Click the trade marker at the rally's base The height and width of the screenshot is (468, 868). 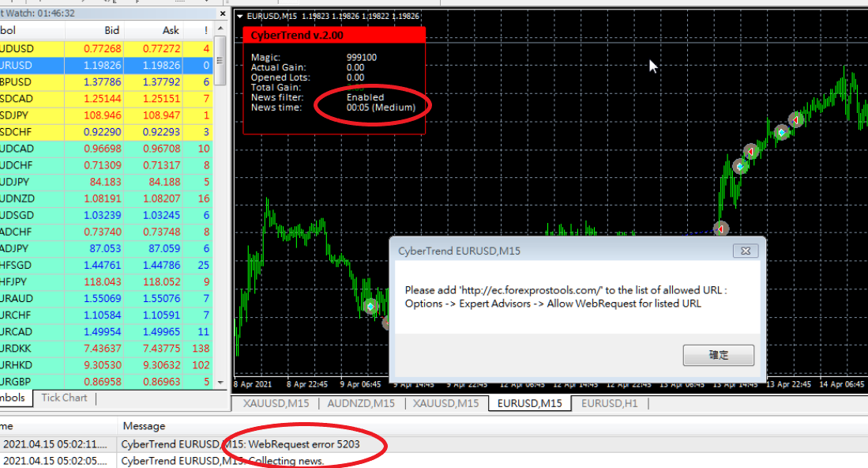pyautogui.click(x=720, y=228)
